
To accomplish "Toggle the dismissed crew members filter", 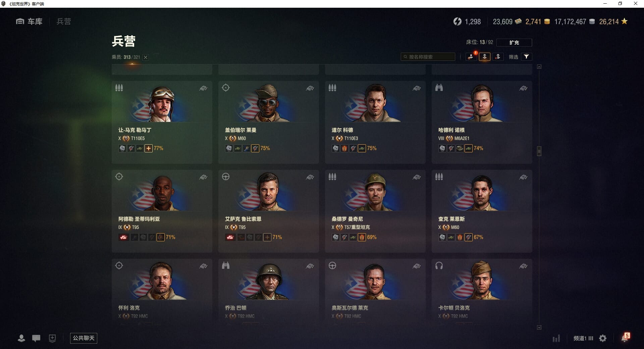I will tap(498, 57).
